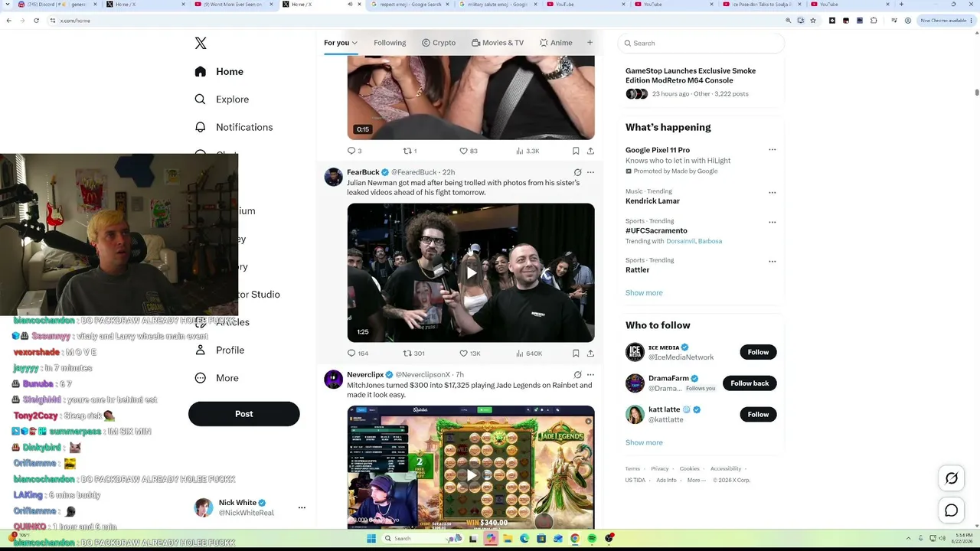Follow katt latte account
The image size is (980, 551).
point(758,414)
